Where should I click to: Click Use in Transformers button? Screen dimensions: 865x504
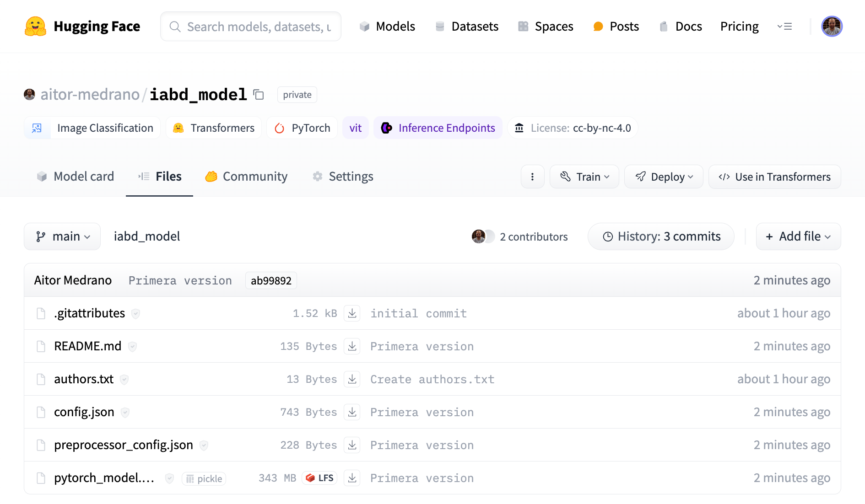click(774, 177)
